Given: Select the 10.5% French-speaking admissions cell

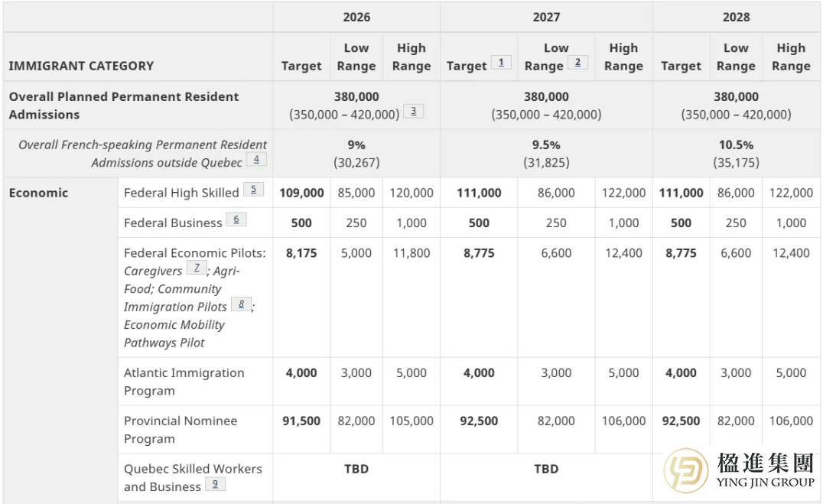Looking at the screenshot, I should click(x=736, y=145).
